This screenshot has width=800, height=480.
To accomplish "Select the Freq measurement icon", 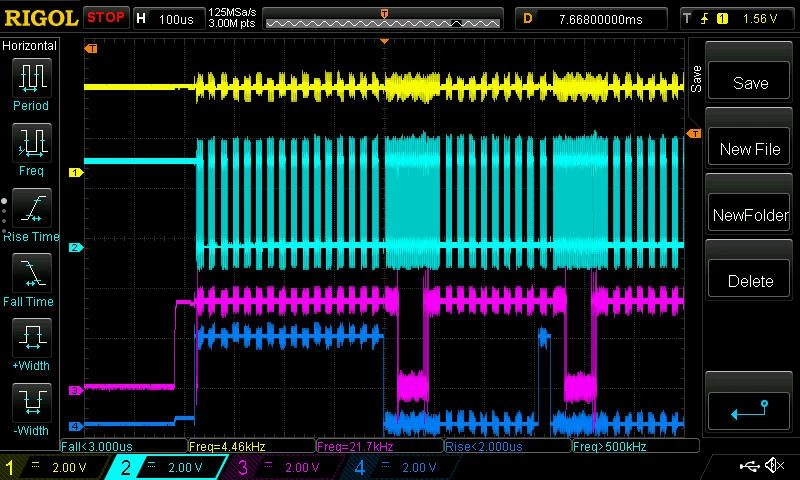I will click(x=32, y=142).
